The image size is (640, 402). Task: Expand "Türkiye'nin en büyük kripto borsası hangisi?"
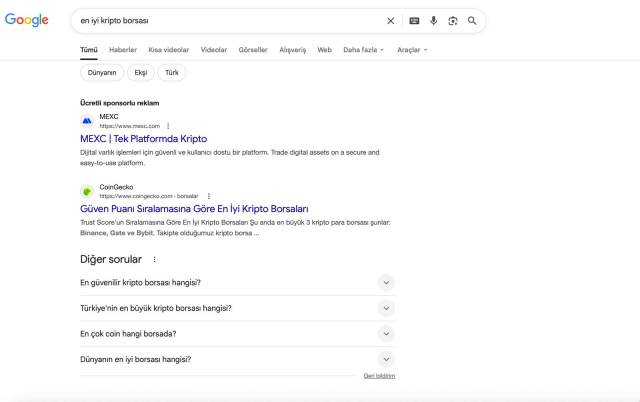point(386,308)
